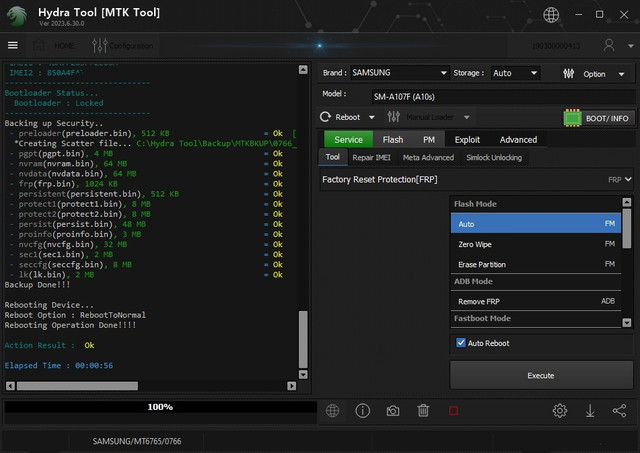Viewport: 640px width, 453px height.
Task: Click the trash clear-log icon
Action: pos(423,411)
